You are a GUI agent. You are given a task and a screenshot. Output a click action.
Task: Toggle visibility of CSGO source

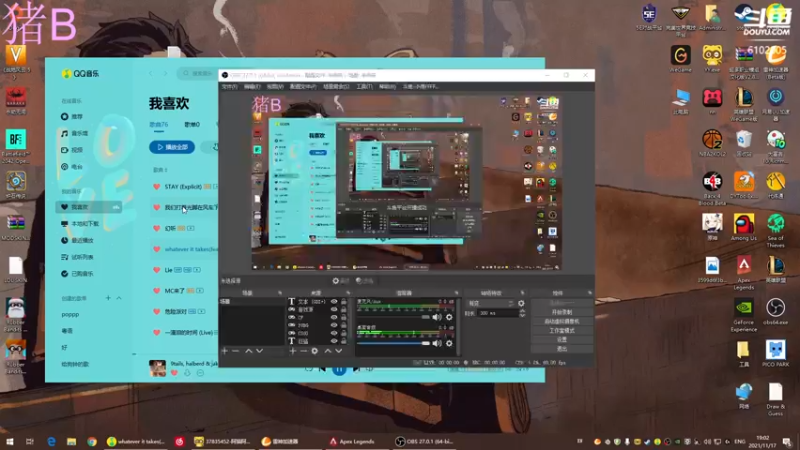pyautogui.click(x=334, y=333)
